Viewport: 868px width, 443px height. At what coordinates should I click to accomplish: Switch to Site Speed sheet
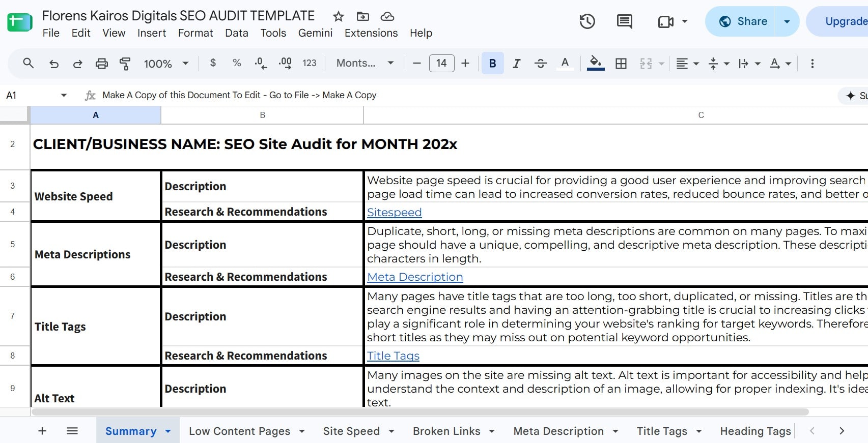[351, 431]
